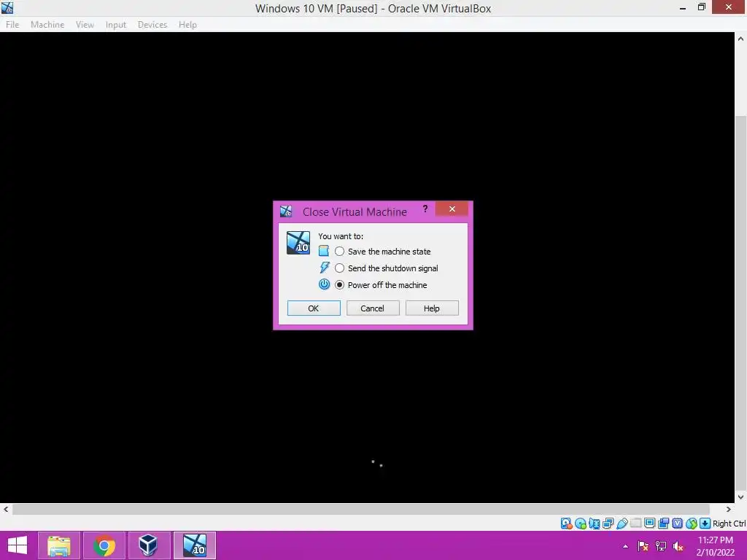Open Action Center flag tray icon
Viewport: 747px width, 560px height.
tap(643, 546)
